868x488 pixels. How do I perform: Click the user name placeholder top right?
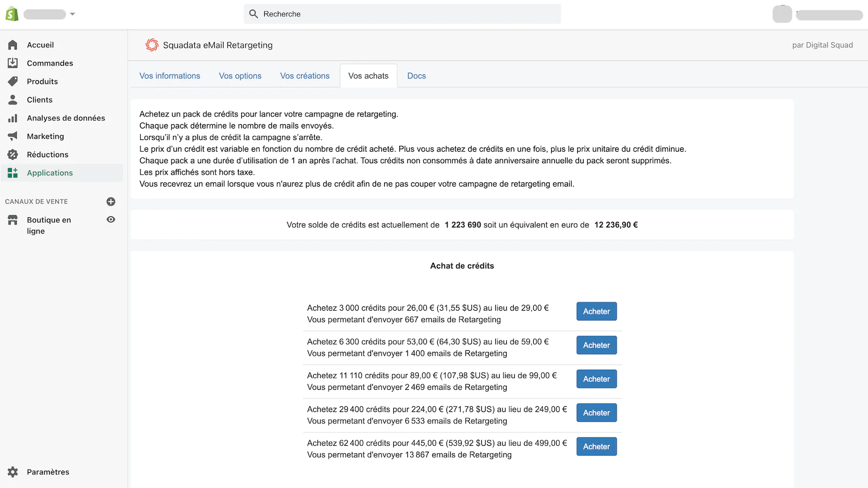(829, 15)
